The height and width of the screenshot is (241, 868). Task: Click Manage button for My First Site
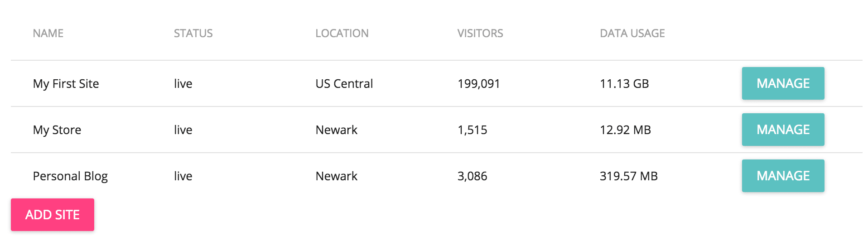pos(782,83)
